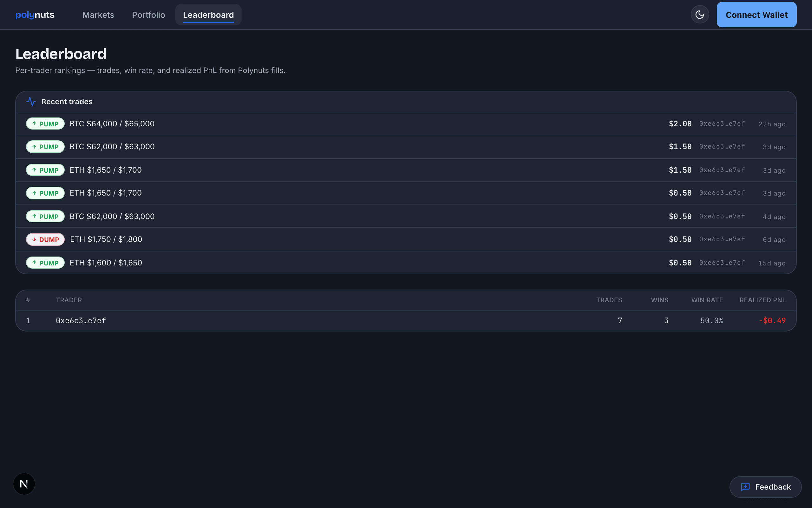The image size is (812, 508).
Task: Click market name ETH $1,750 / $1,800
Action: 106,239
